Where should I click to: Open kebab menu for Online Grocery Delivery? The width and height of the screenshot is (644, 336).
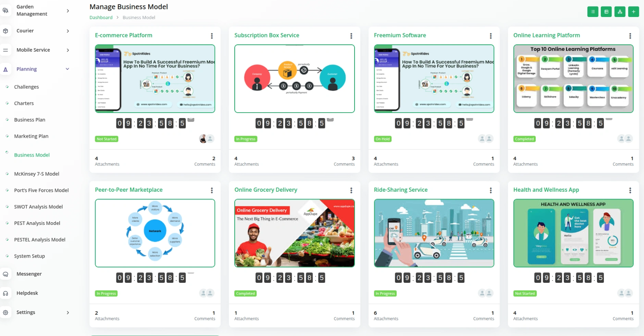click(351, 190)
